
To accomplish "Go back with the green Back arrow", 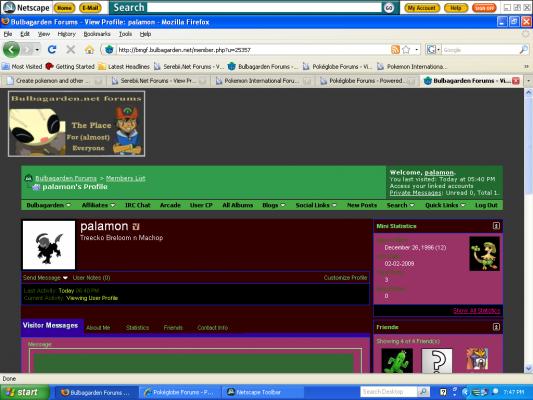I will [11, 50].
